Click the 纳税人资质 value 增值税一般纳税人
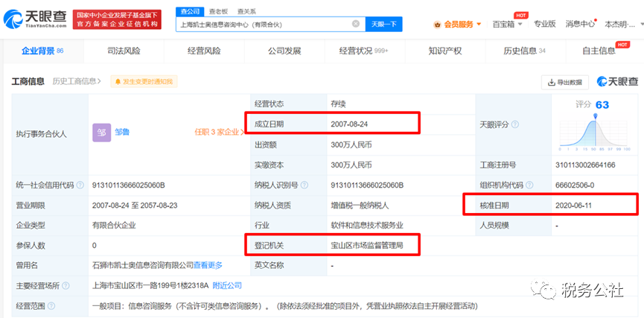 point(360,206)
